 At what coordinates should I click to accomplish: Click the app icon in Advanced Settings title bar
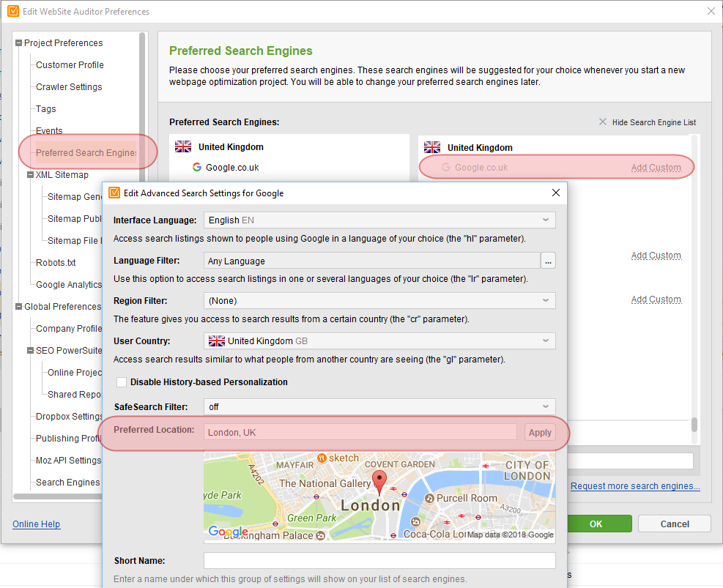[x=114, y=193]
